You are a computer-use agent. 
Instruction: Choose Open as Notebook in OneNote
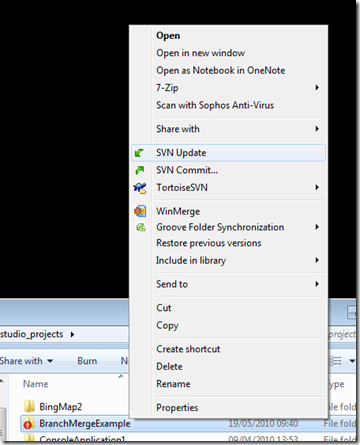pos(229,70)
